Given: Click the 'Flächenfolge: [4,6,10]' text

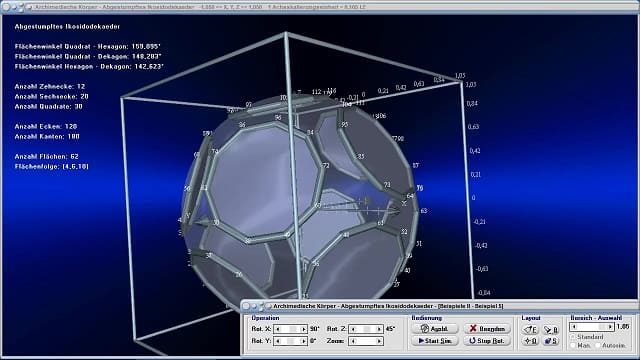Looking at the screenshot, I should coord(51,167).
